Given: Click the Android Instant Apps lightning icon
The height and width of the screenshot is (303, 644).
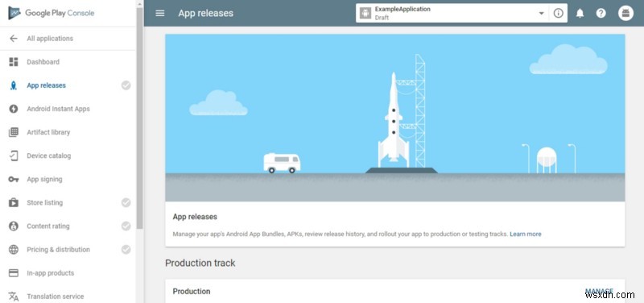Looking at the screenshot, I should tap(14, 109).
